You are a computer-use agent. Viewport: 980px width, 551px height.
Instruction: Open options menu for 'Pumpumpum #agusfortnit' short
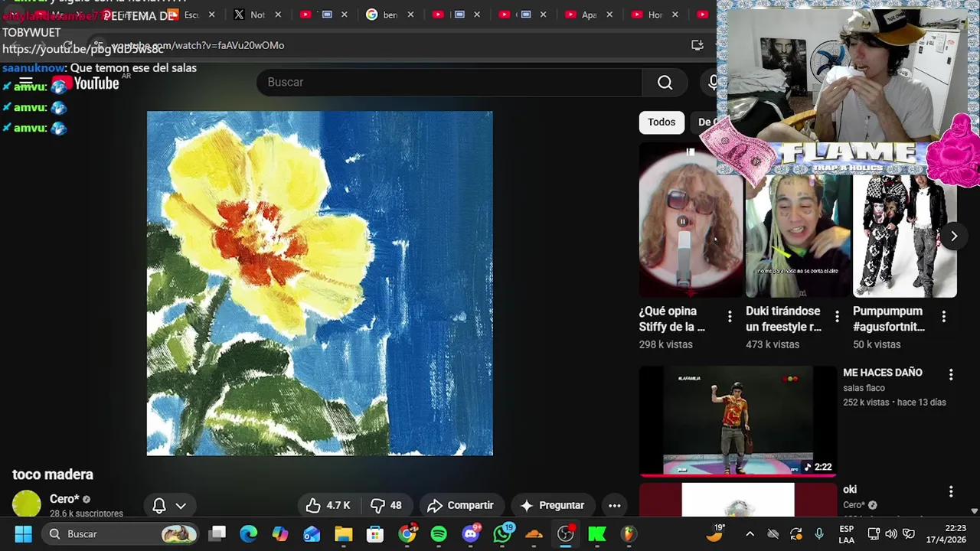coord(943,316)
